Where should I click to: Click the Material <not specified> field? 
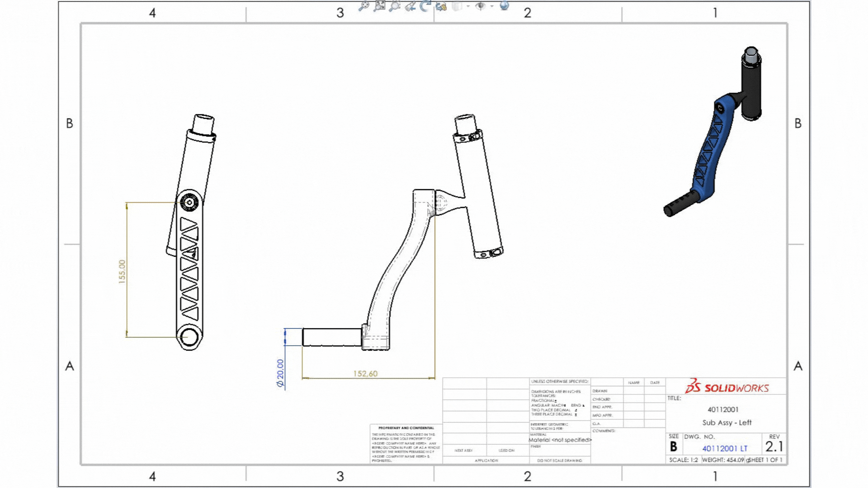coord(560,440)
